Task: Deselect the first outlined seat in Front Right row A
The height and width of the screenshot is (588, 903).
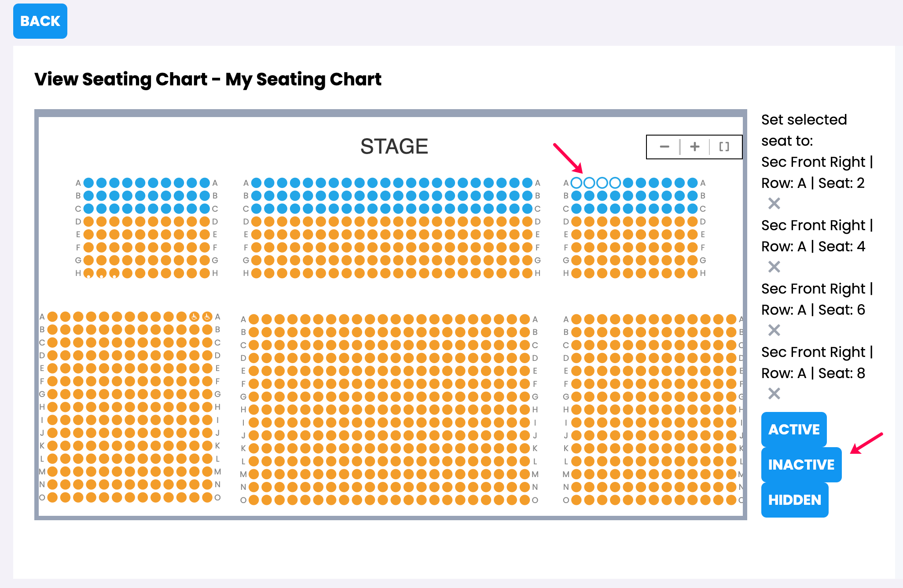Action: 576,183
